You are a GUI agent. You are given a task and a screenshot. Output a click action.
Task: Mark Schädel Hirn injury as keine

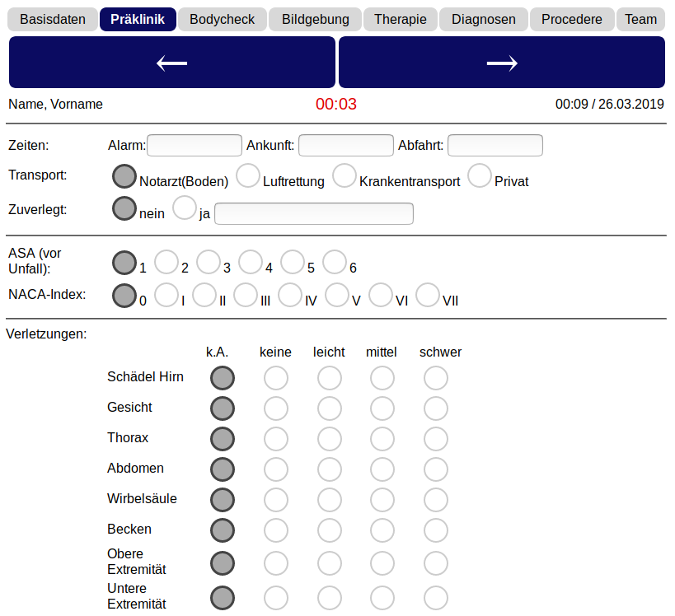(x=276, y=378)
